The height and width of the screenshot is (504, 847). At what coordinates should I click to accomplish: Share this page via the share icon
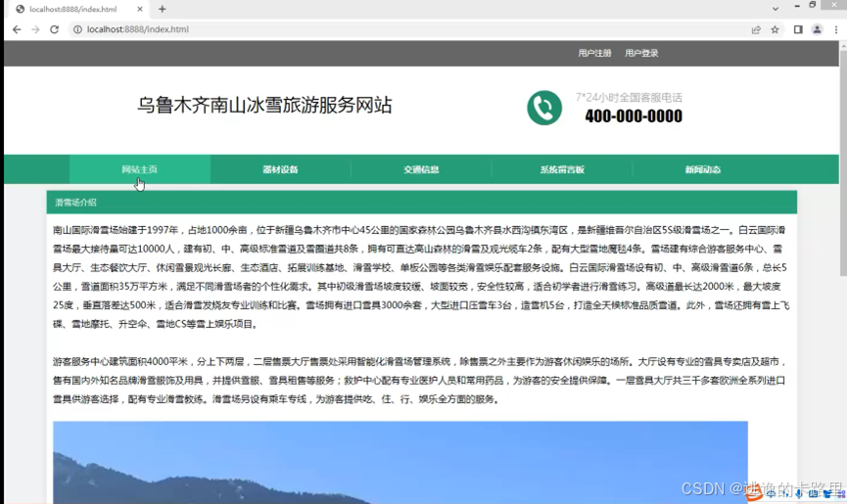756,29
